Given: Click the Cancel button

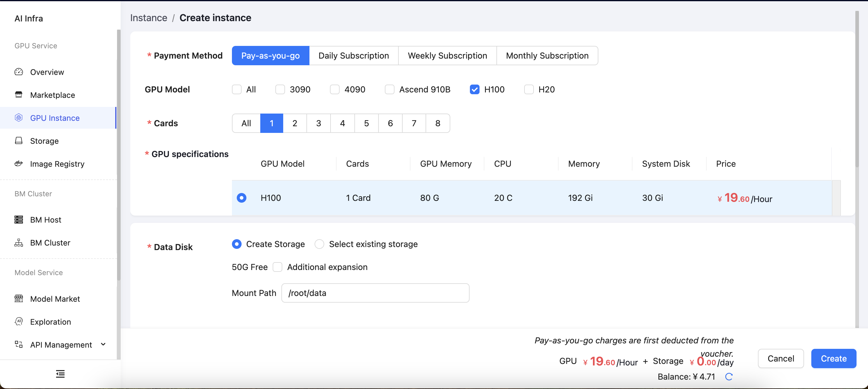Looking at the screenshot, I should pos(781,358).
